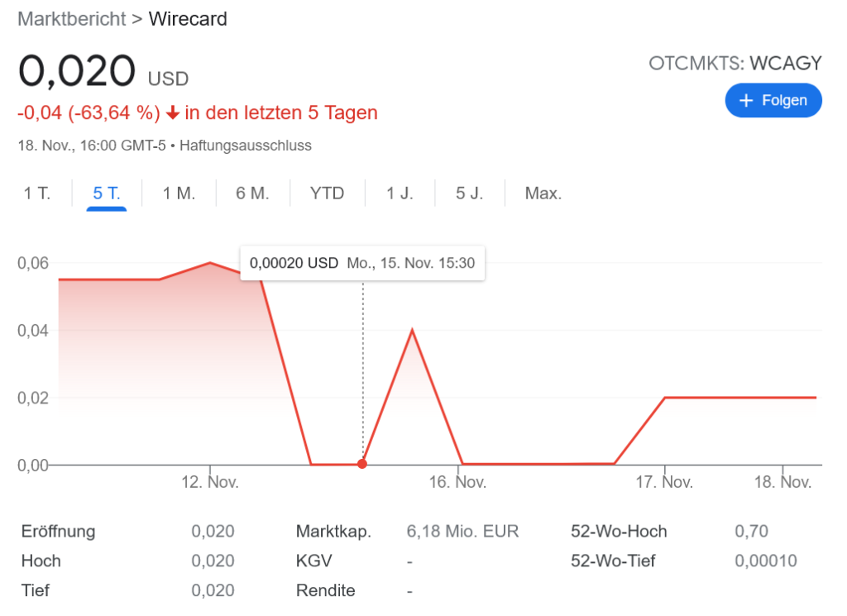The image size is (847, 616).
Task: Click the red data point on chart
Action: (x=362, y=464)
